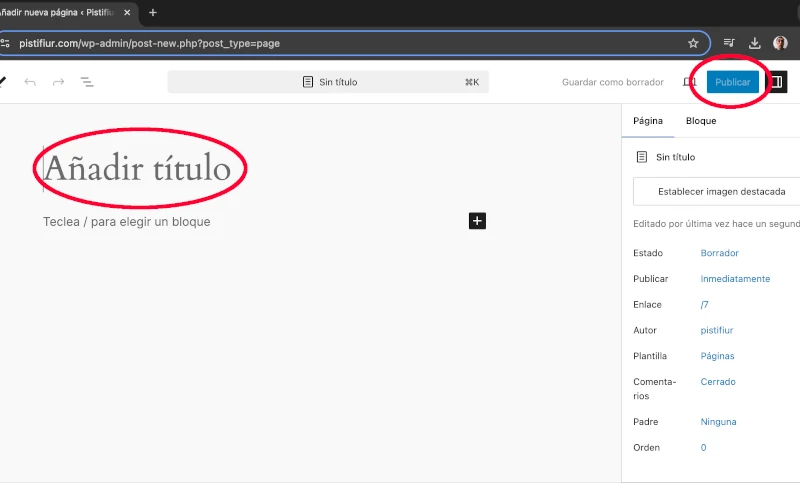Viewport: 800px width, 500px height.
Task: Add a block with the plus icon
Action: pos(477,221)
